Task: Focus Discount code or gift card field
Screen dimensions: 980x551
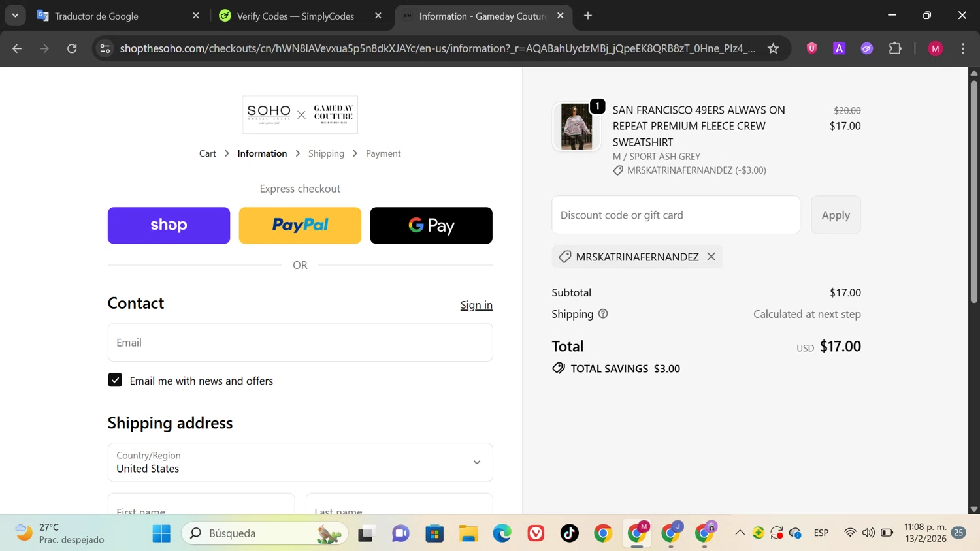Action: (x=676, y=215)
